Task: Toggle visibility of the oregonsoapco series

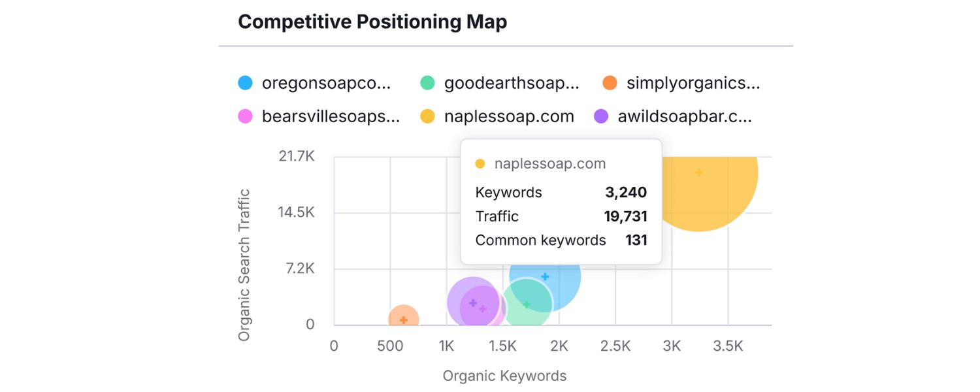Action: [x=325, y=82]
